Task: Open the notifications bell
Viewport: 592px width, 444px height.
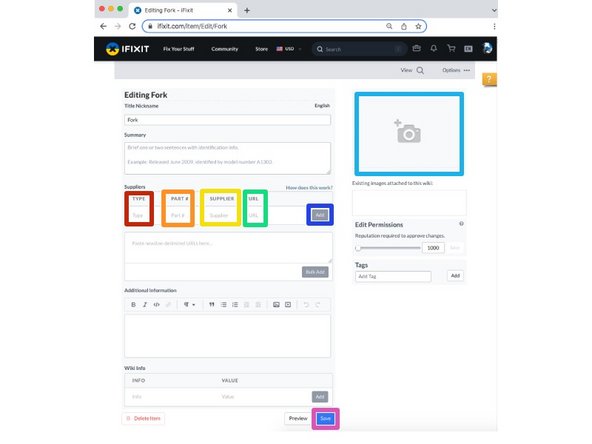Action: tap(433, 48)
